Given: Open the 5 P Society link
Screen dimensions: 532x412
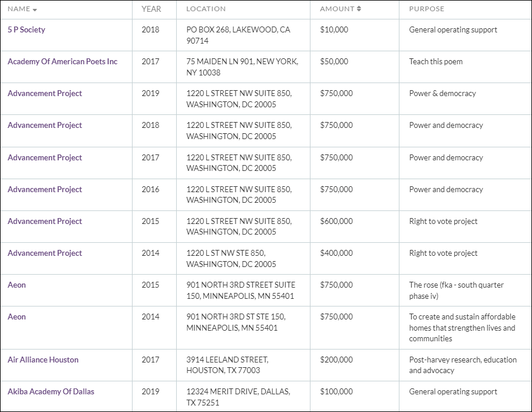Looking at the screenshot, I should click(26, 29).
